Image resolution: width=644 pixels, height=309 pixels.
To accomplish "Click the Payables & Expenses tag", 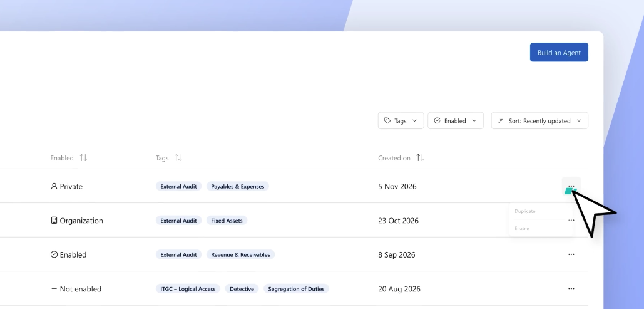I will coord(237,186).
